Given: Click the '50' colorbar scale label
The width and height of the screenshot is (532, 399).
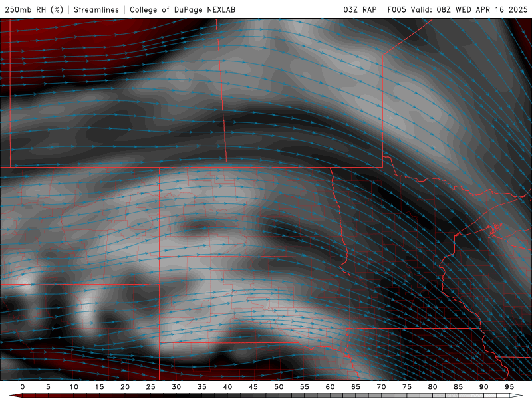Looking at the screenshot, I should (x=279, y=387).
